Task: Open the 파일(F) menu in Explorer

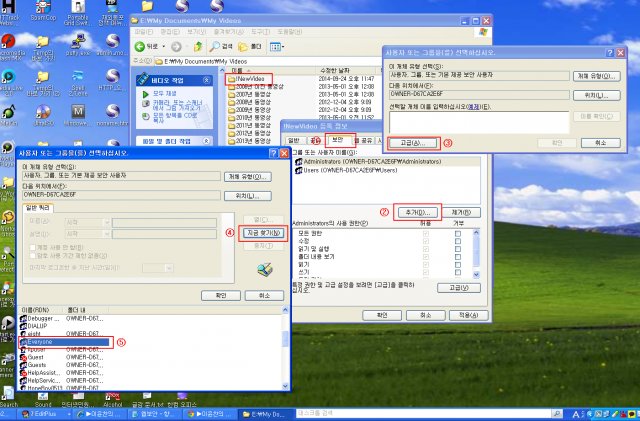Action: [143, 31]
